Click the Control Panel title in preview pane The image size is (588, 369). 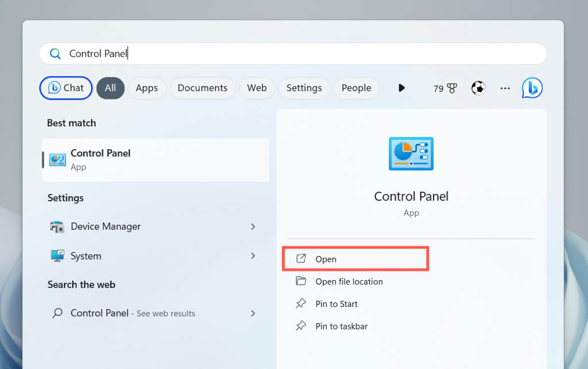point(411,196)
